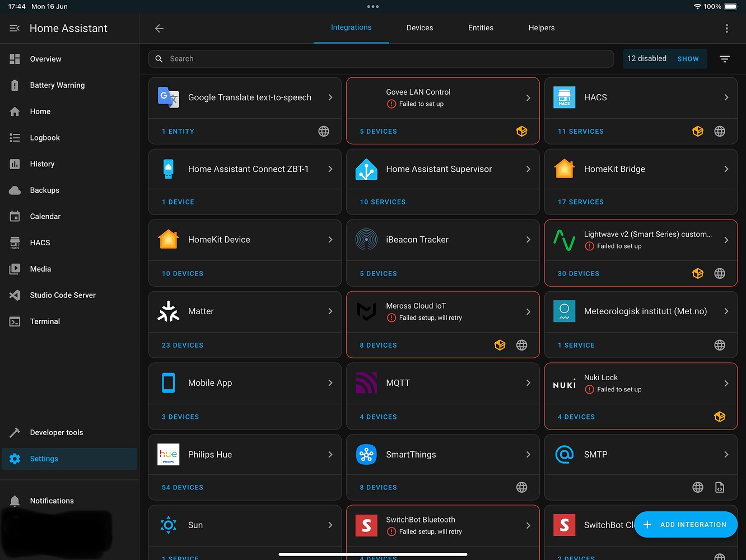Collapse the sidebar using the hamburger icon
The height and width of the screenshot is (560, 746).
pos(15,28)
